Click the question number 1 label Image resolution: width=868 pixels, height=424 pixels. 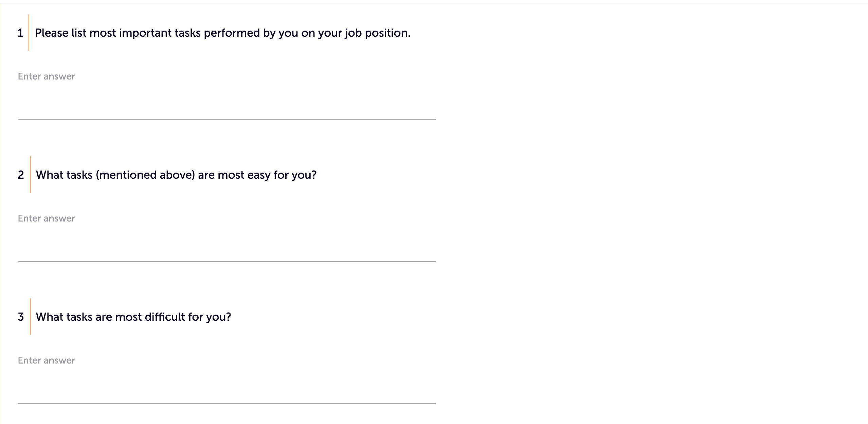click(20, 33)
